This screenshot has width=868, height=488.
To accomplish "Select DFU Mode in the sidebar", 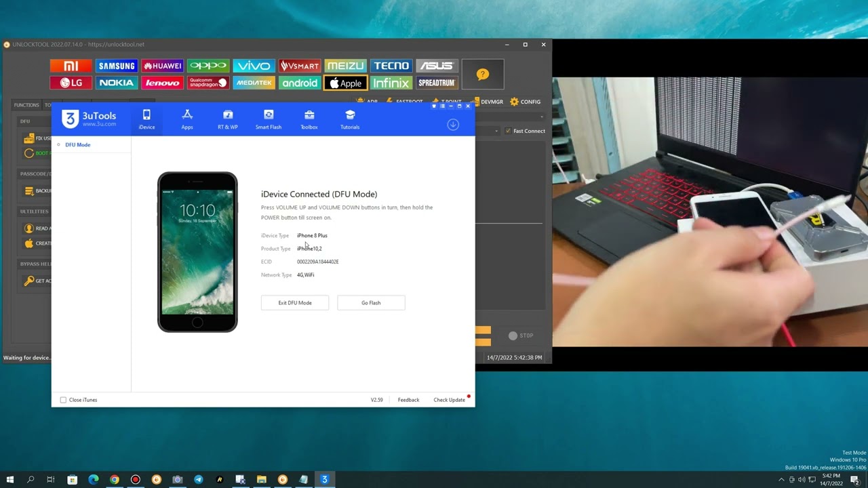I will pyautogui.click(x=78, y=144).
